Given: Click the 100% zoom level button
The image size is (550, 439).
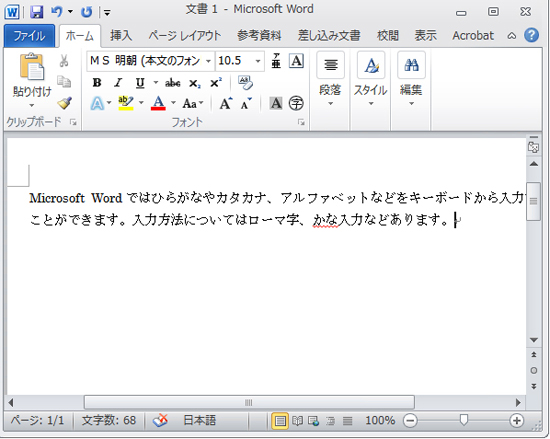Looking at the screenshot, I should tap(380, 420).
